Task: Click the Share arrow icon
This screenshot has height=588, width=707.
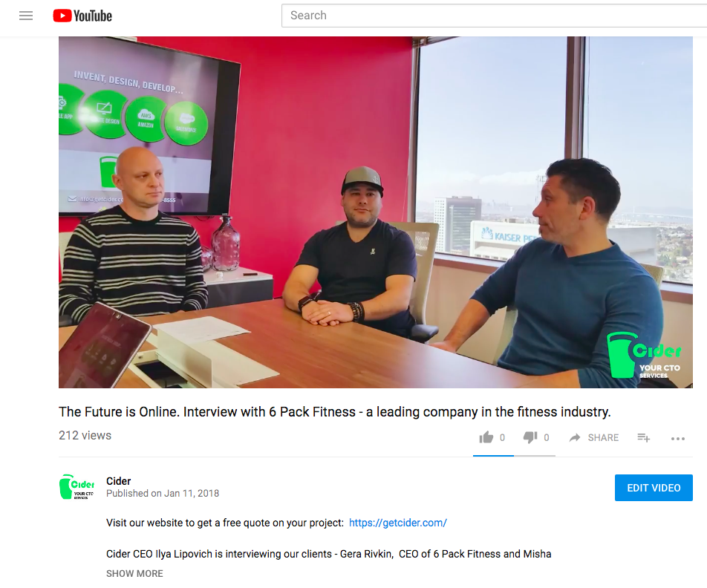Action: pyautogui.click(x=575, y=437)
